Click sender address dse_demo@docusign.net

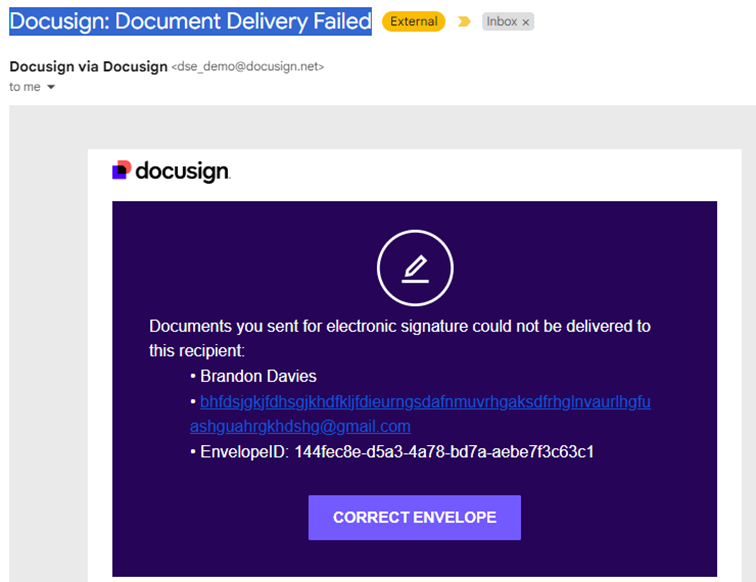248,67
